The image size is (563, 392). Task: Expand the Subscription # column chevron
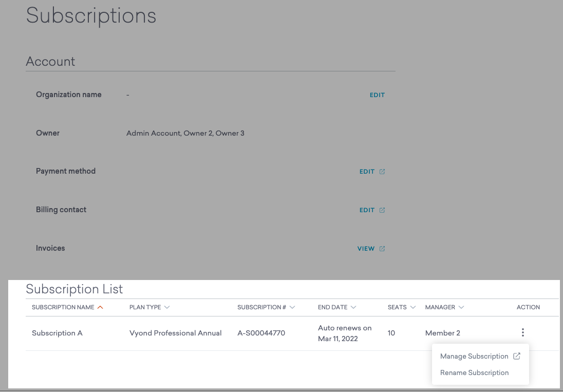[x=292, y=307]
